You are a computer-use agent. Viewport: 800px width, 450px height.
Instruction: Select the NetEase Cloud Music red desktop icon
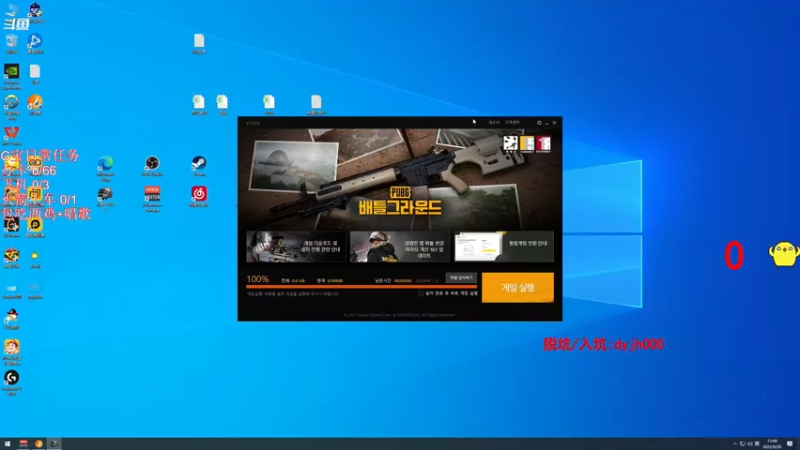click(x=199, y=196)
